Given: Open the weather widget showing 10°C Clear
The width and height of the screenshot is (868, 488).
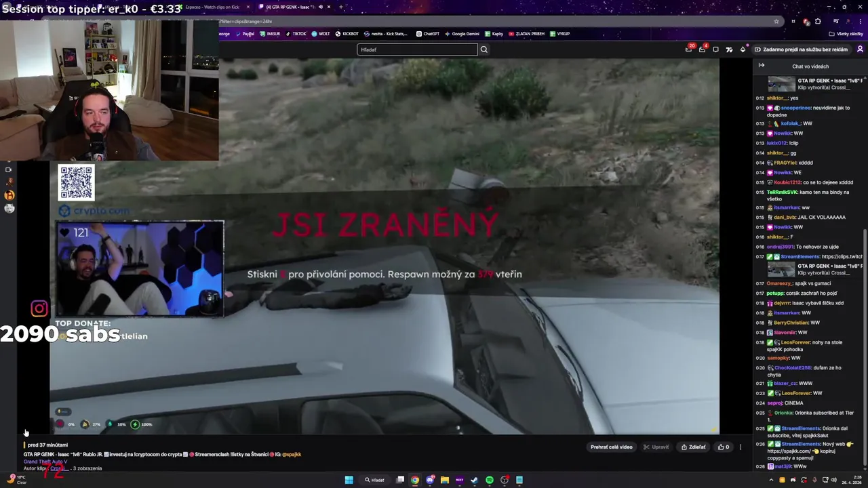Looking at the screenshot, I should 18,480.
